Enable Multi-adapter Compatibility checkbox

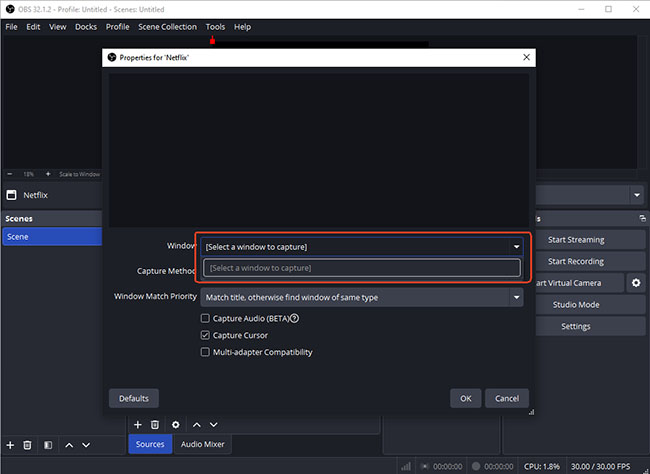[x=205, y=352]
